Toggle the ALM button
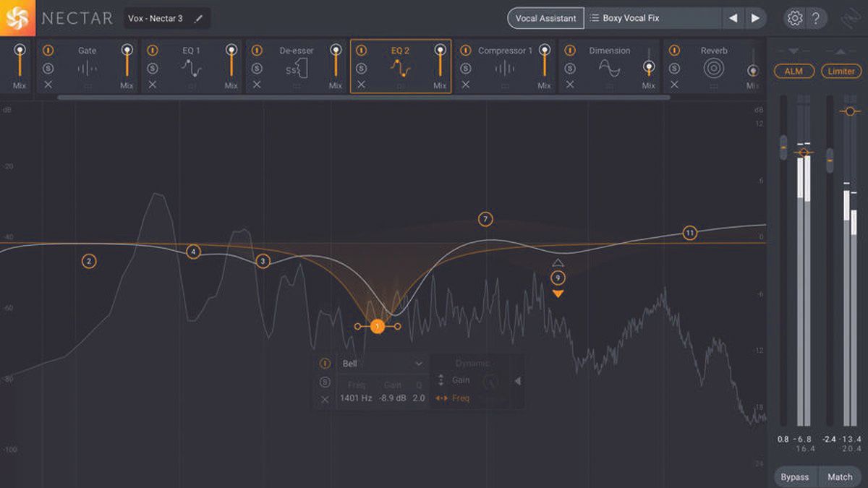 (x=793, y=72)
